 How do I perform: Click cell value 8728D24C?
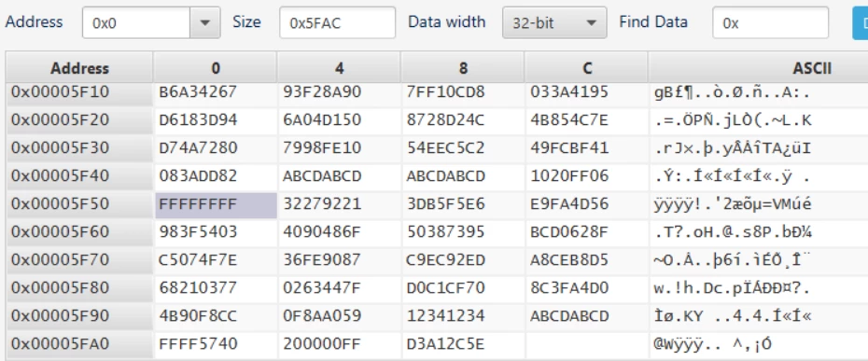pos(446,120)
